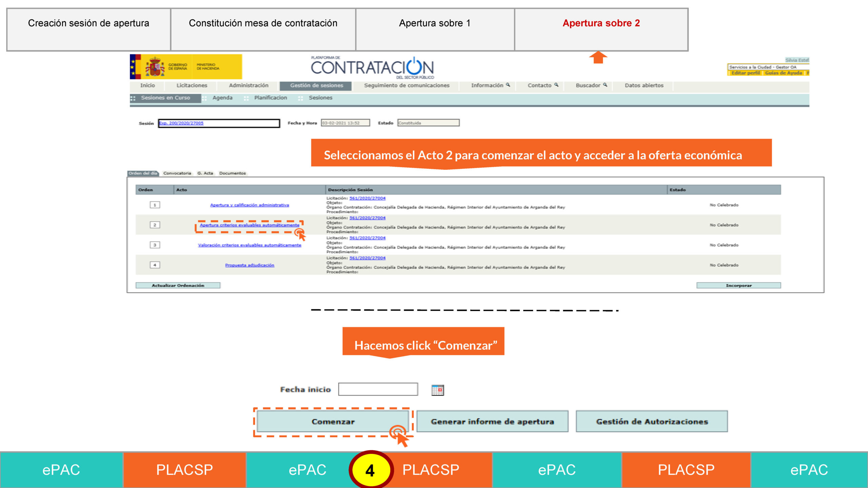The height and width of the screenshot is (488, 868).
Task: Open the Información menu item
Action: tap(487, 85)
